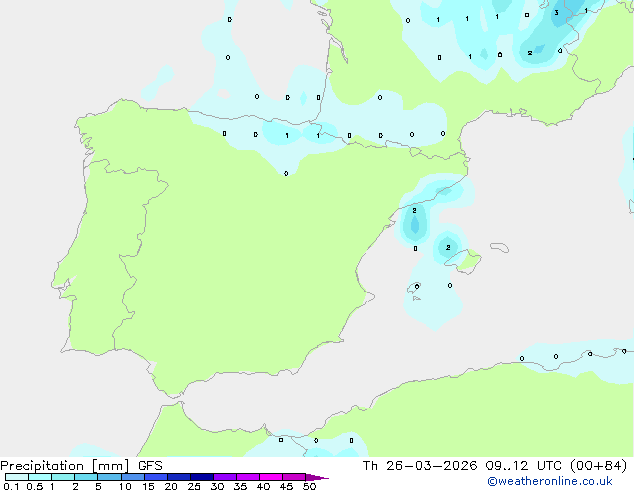This screenshot has height=490, width=634.
Task: Click the purple arrow tip at legend end
Action: click(317, 477)
